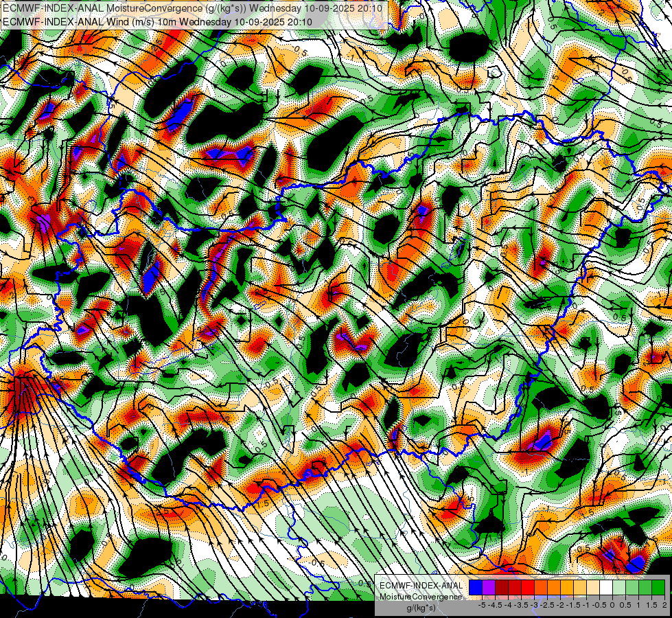Select legend swatch between 1 and 1.5 ticks
Screen dimensions: 672x618
pyautogui.click(x=645, y=588)
